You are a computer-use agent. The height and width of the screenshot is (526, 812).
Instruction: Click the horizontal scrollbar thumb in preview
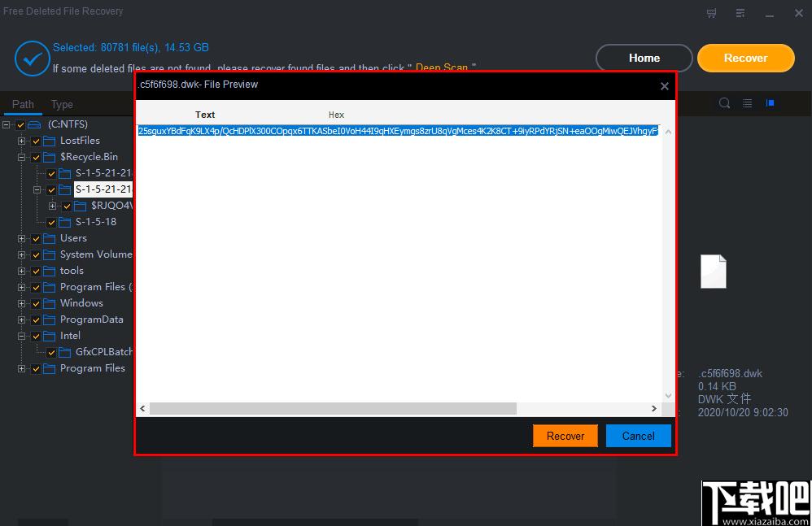(x=333, y=409)
